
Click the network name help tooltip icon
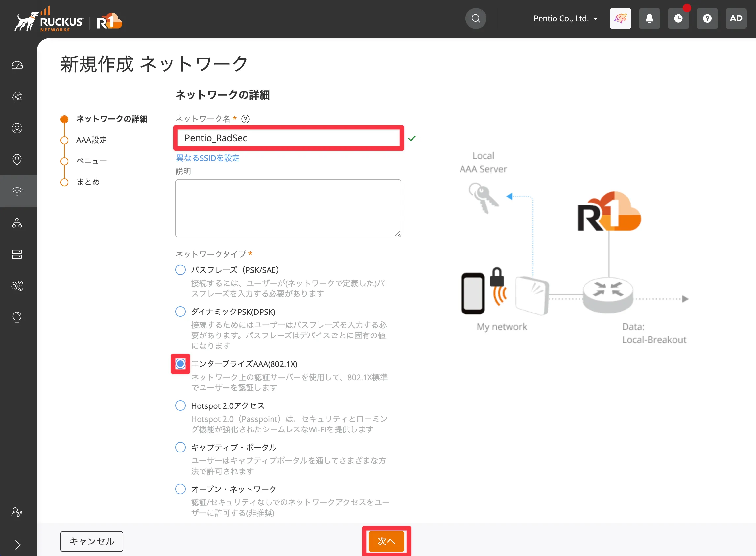[246, 119]
